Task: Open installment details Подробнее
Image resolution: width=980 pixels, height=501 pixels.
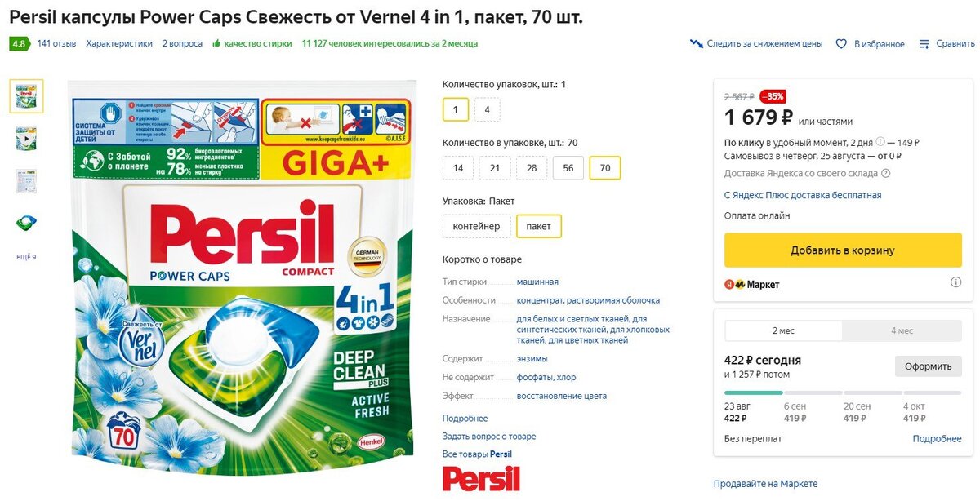Action: point(937,439)
